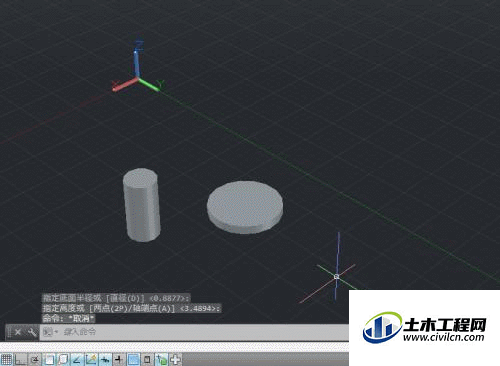Toggle polar tracking status icon
This screenshot has height=366, width=500.
(35, 359)
